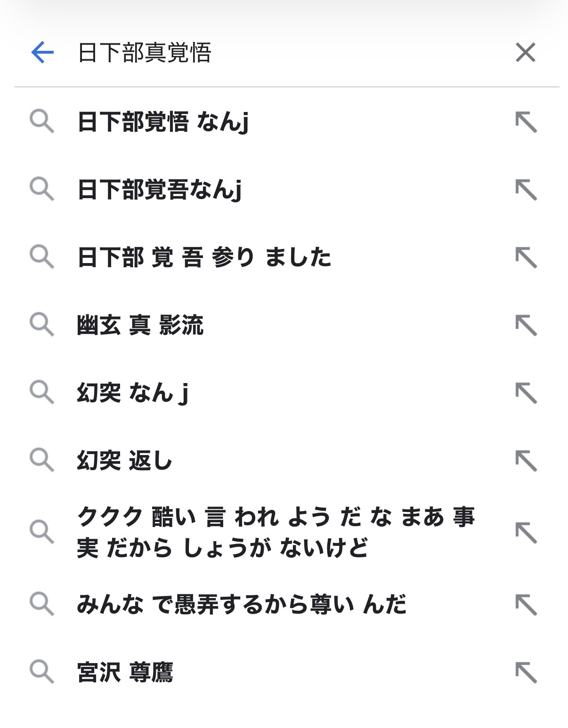Open suggestion 日下部 覚 吾 参り ました
This screenshot has width=568, height=728.
coord(204,257)
